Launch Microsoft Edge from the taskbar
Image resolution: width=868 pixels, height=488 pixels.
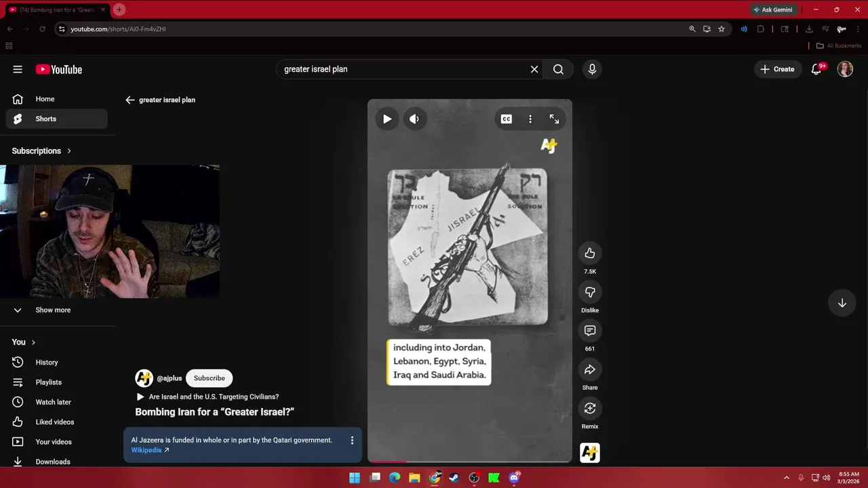coord(395,478)
